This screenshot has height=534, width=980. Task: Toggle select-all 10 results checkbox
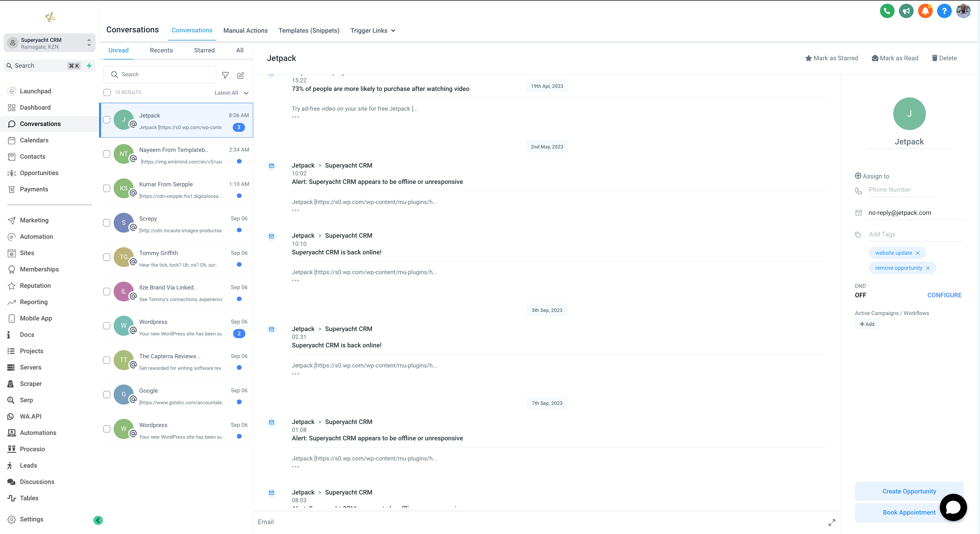pos(107,92)
